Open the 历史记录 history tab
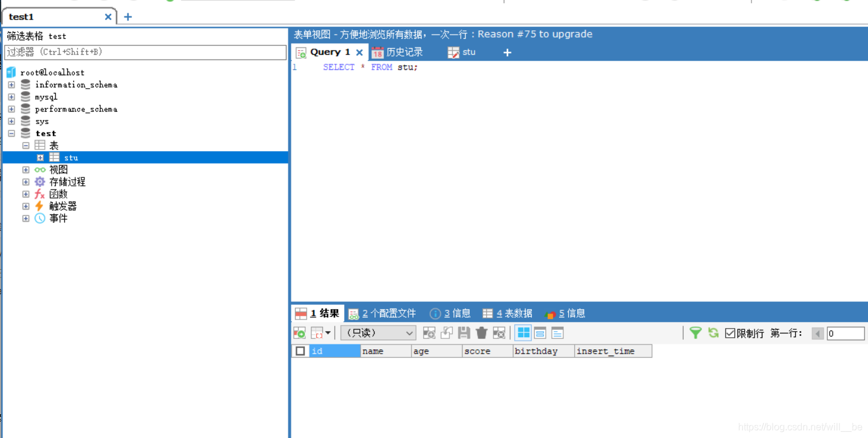 click(x=397, y=52)
